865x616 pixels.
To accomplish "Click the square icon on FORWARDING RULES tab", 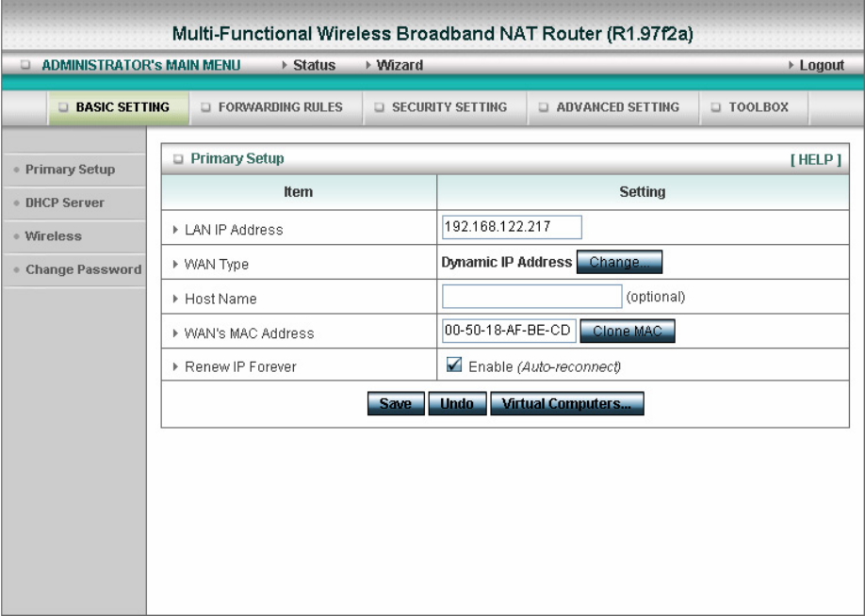I will (205, 107).
